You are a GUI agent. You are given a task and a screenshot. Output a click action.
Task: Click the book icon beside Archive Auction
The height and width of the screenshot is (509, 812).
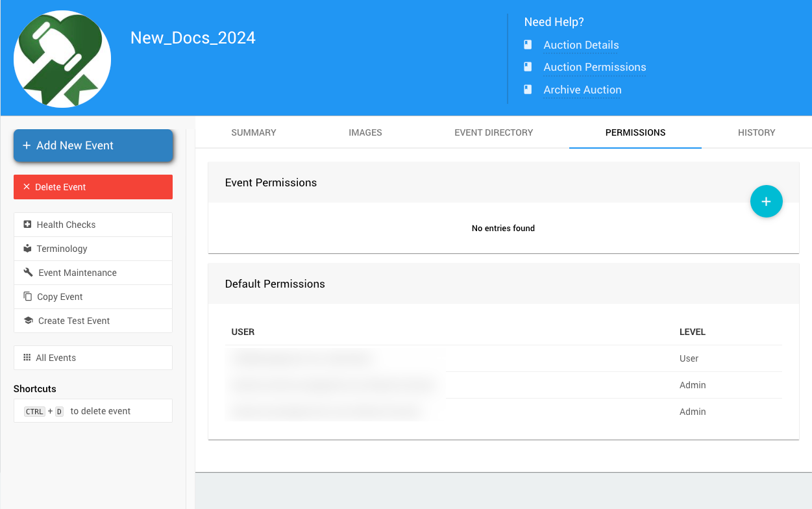(x=528, y=90)
